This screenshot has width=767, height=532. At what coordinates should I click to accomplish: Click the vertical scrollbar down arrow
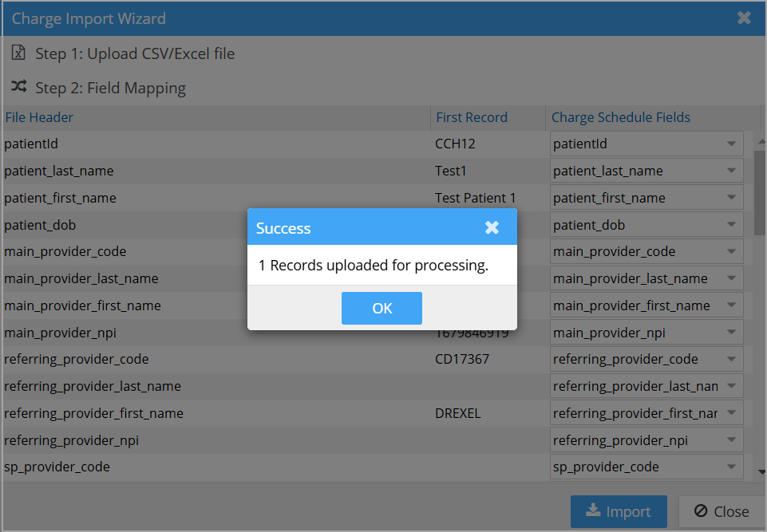(760, 472)
